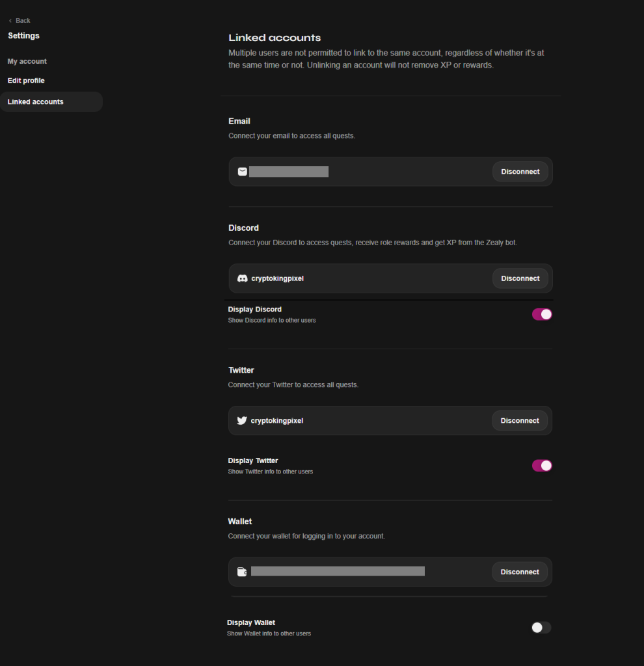Enable the Display Wallet toggle

pos(541,628)
